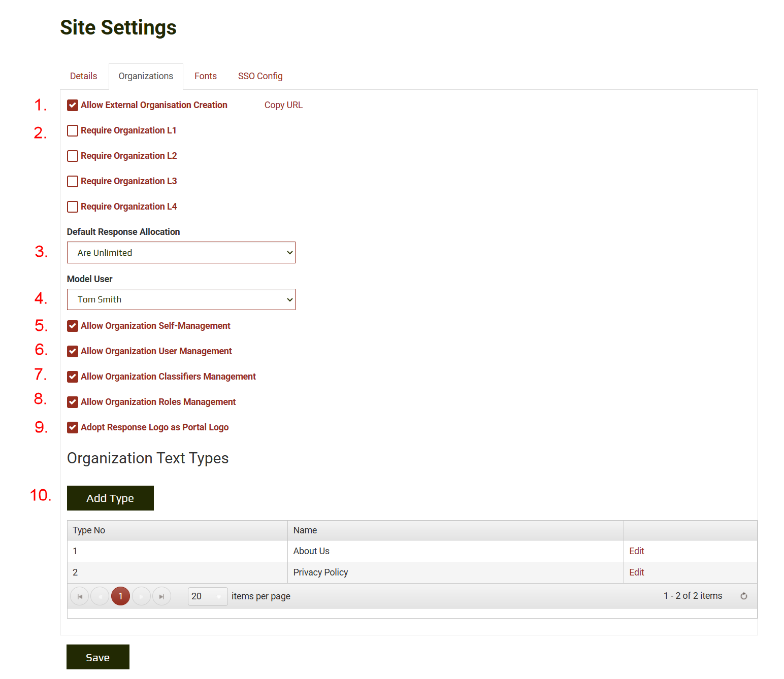Toggle Adopt Response Logo as Portal Logo
784x679 pixels.
(x=73, y=427)
